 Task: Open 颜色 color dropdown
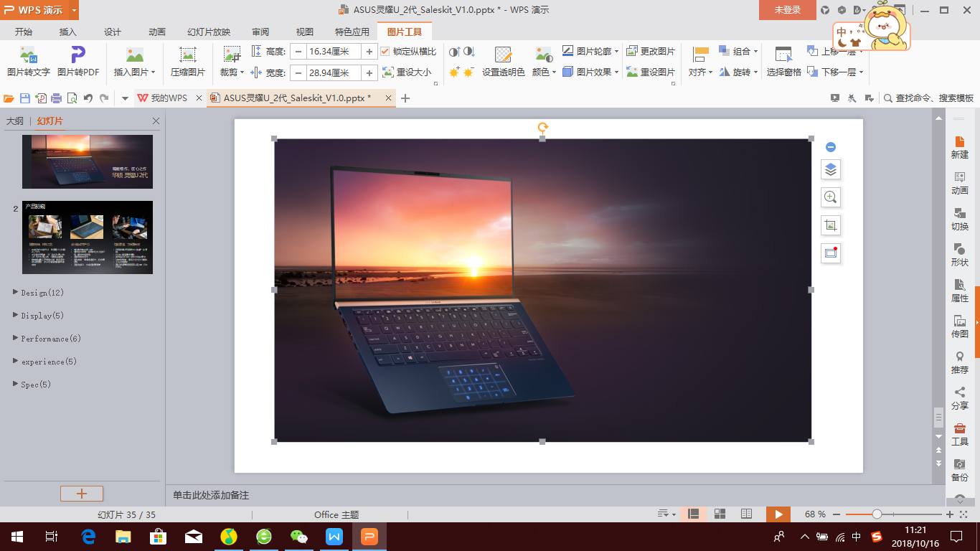[545, 72]
